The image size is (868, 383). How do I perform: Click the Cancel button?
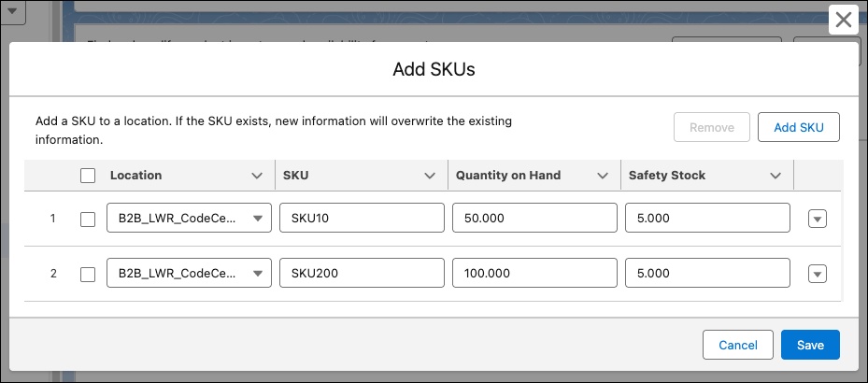tap(737, 345)
